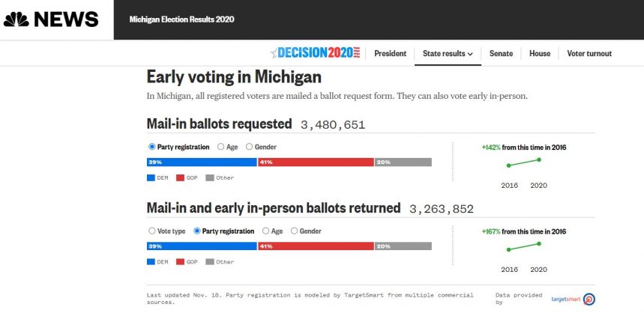644x322 pixels.
Task: Click the 2016–2020 trend line for ballots returned
Action: click(x=524, y=246)
